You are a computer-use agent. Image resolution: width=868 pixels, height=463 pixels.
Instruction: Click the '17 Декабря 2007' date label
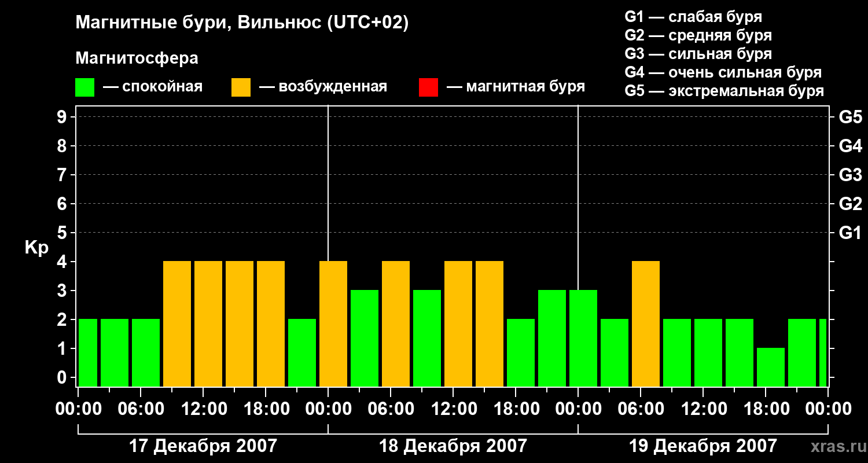(x=203, y=446)
